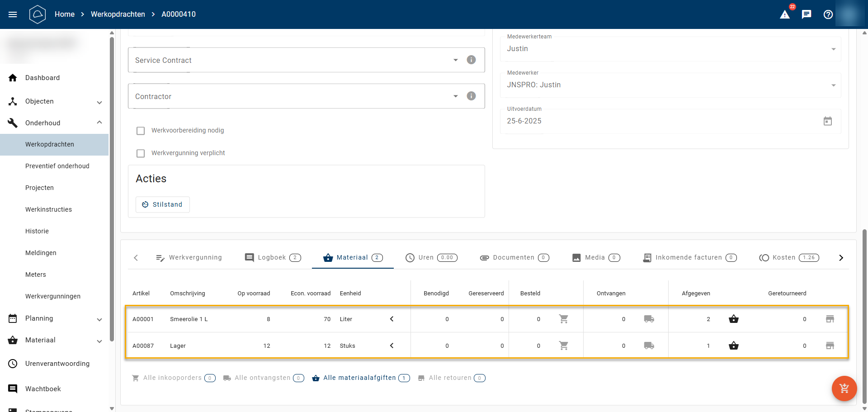Open the Kosten tab
The image size is (868, 412).
point(788,258)
